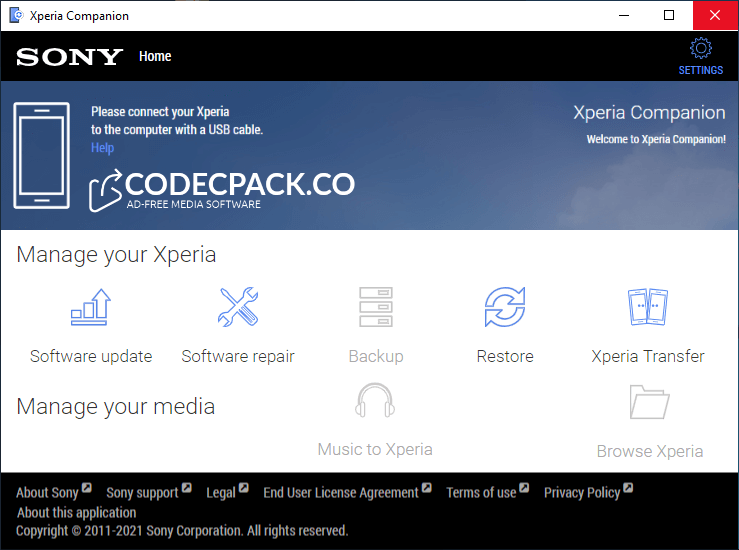Image resolution: width=739 pixels, height=550 pixels.
Task: Select the Backup label
Action: (x=376, y=356)
